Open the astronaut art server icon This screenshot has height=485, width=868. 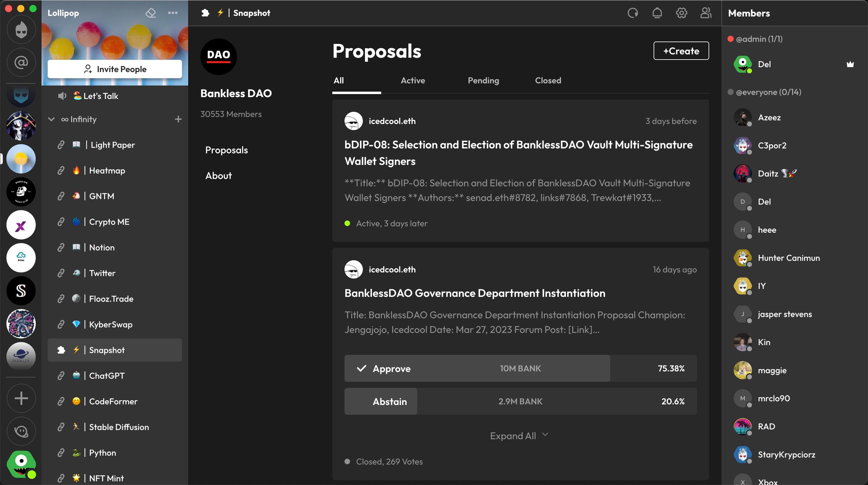click(21, 323)
